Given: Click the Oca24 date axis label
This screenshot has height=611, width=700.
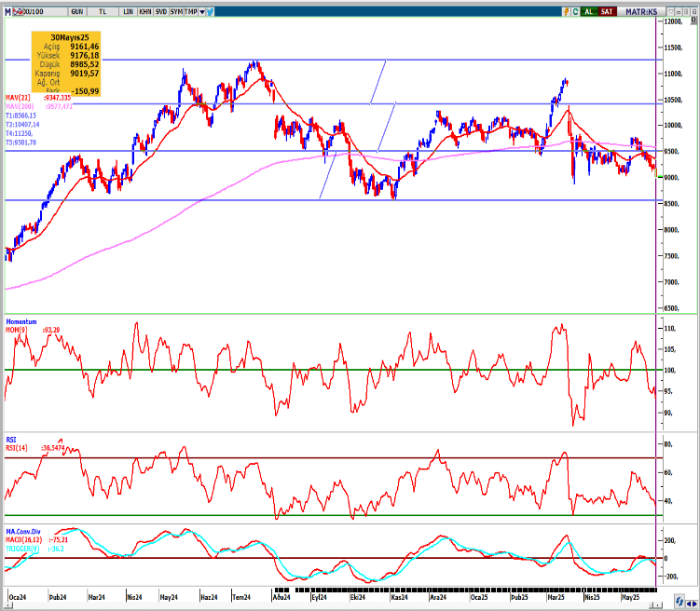Looking at the screenshot, I should click(18, 597).
